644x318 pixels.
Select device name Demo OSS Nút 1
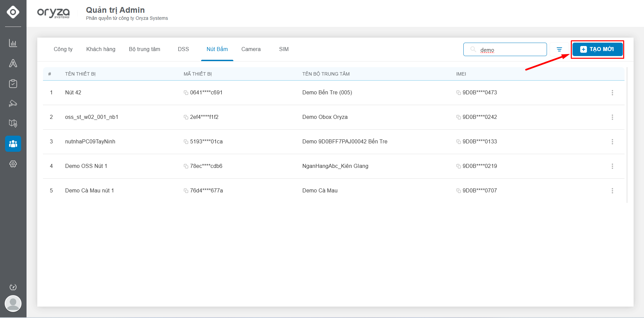coord(86,166)
